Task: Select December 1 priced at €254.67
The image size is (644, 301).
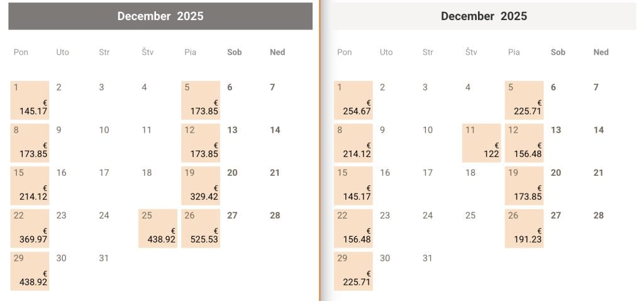Action: point(353,100)
